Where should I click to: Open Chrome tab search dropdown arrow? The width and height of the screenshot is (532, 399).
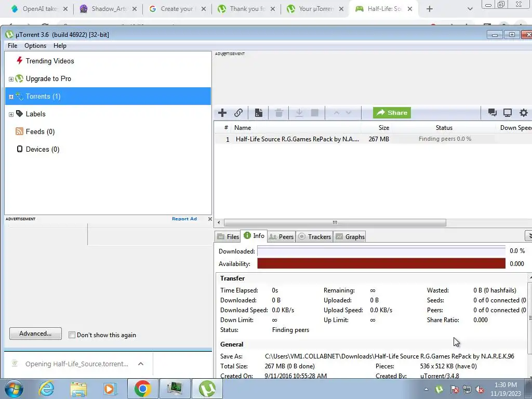click(x=470, y=9)
